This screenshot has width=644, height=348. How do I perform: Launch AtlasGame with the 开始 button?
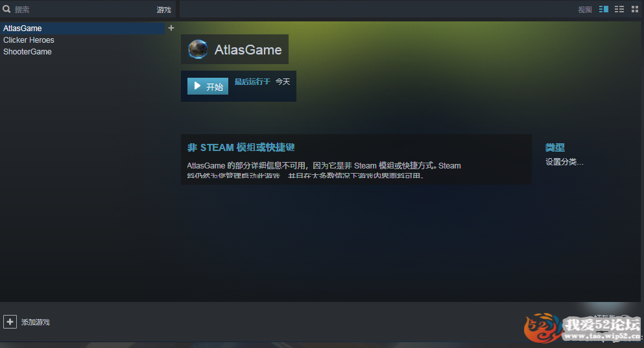pos(208,86)
